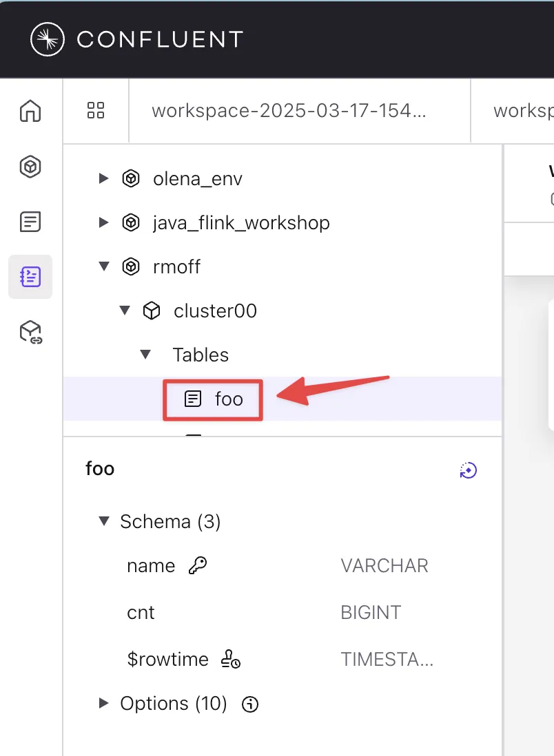Select the foo table
Viewport: 554px width, 756px height.
(x=228, y=399)
